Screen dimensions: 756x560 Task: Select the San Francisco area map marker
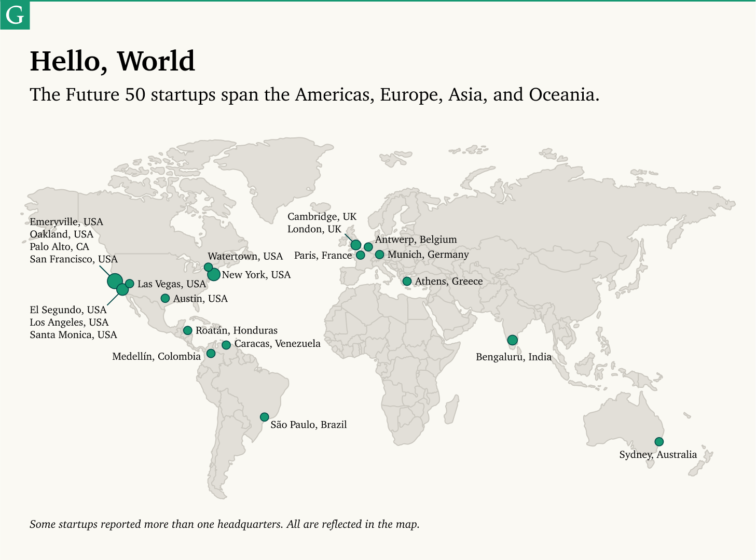tap(115, 281)
